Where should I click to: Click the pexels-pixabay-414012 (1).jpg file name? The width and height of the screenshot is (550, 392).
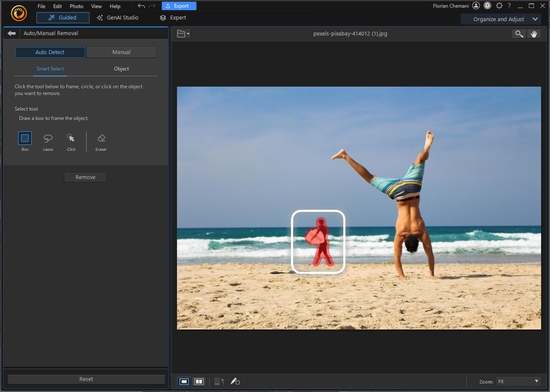click(350, 34)
